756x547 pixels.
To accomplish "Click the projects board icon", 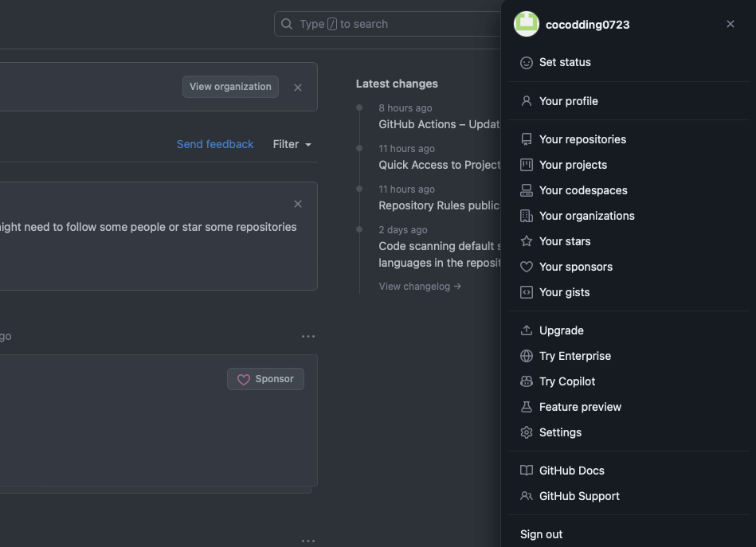I will pos(526,165).
